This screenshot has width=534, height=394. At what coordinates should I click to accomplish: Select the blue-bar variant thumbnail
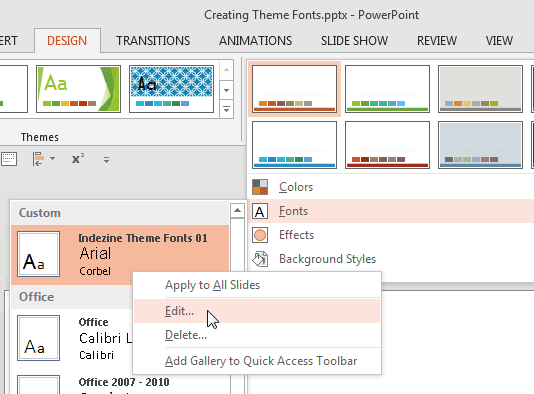click(294, 145)
